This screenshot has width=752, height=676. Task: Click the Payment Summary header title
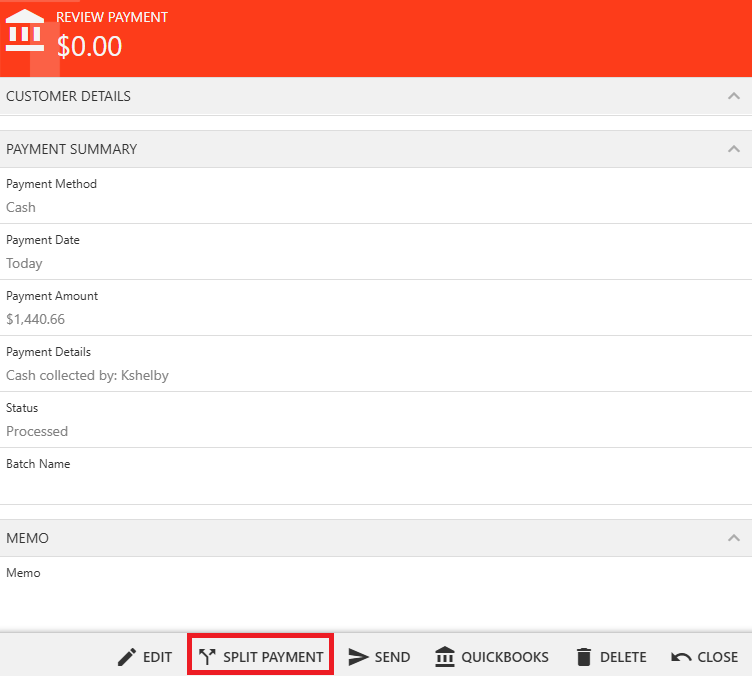point(71,149)
